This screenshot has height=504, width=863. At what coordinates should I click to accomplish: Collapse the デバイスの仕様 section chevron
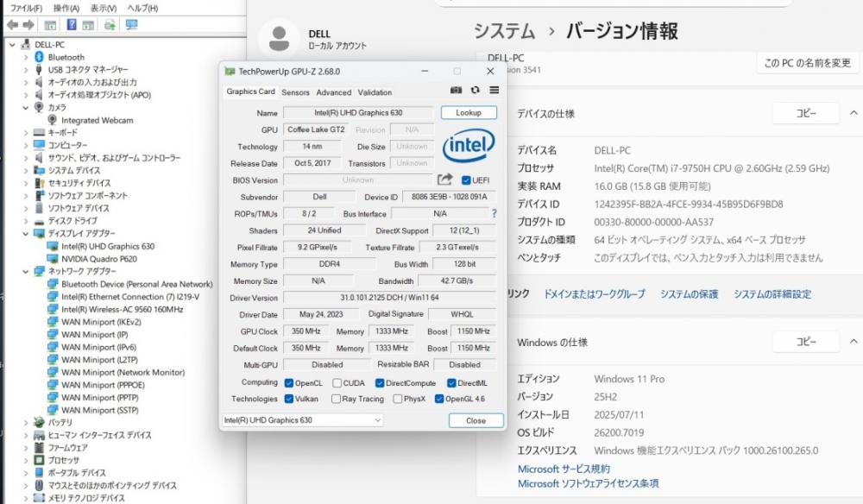pos(854,113)
